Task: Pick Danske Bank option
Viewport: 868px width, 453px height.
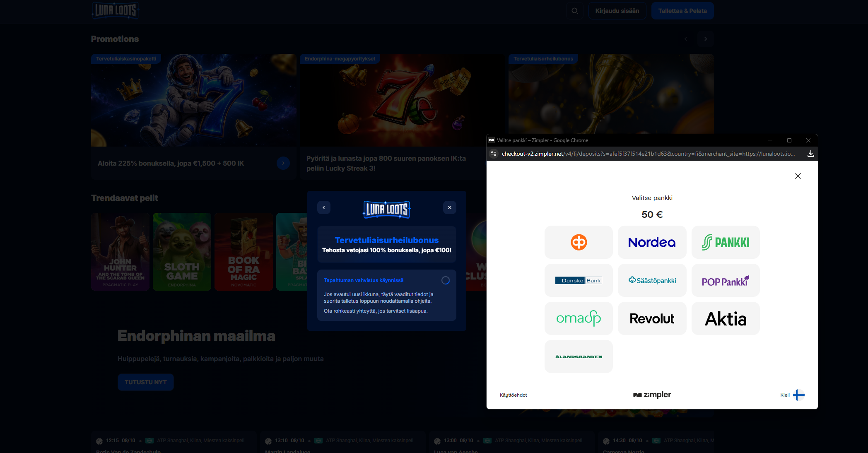Action: click(579, 280)
